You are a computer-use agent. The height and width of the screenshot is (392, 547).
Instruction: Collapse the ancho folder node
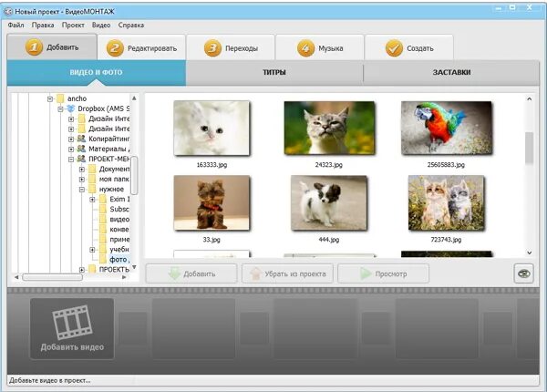50,99
